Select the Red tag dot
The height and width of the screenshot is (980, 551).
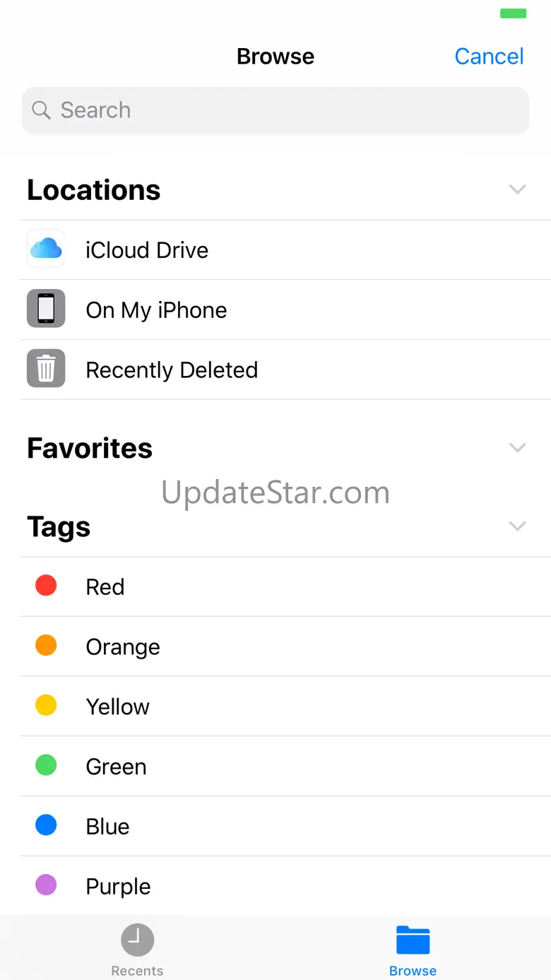[x=46, y=586]
